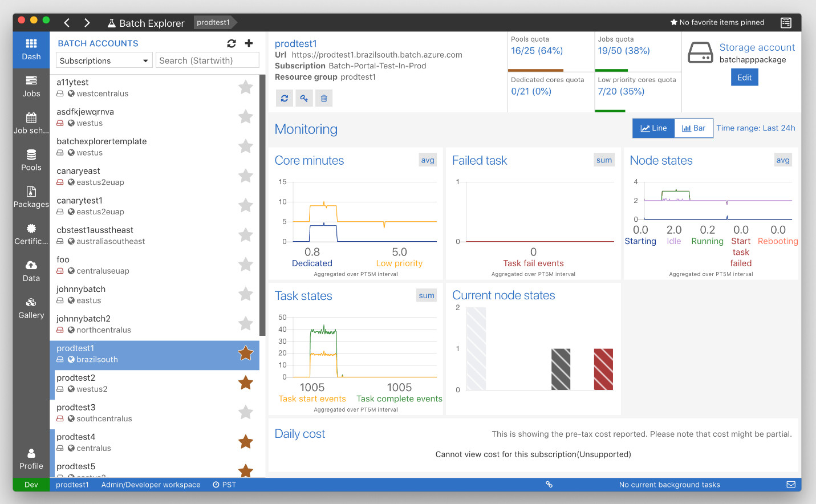This screenshot has width=816, height=504.
Task: Click the Jobs quota progress bar
Action: (611, 71)
